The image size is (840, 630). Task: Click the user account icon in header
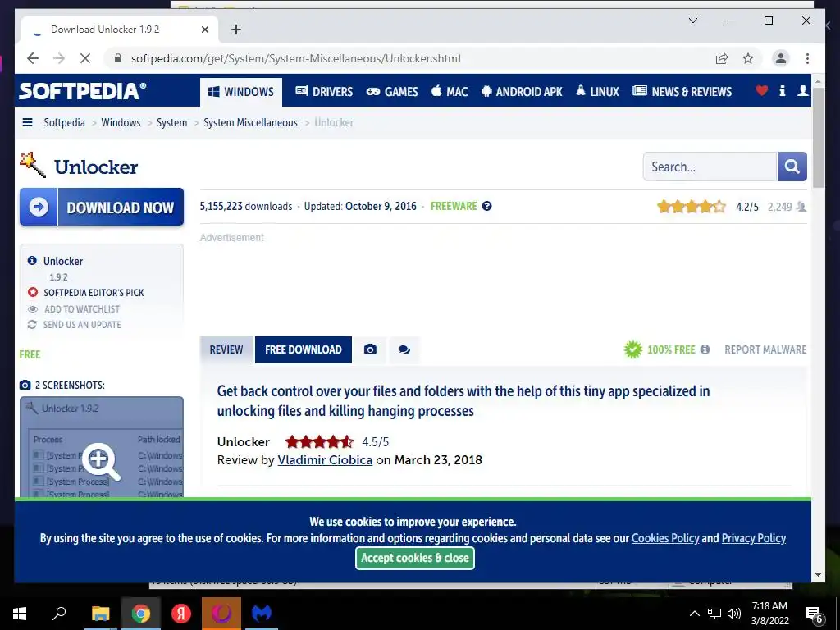[802, 91]
